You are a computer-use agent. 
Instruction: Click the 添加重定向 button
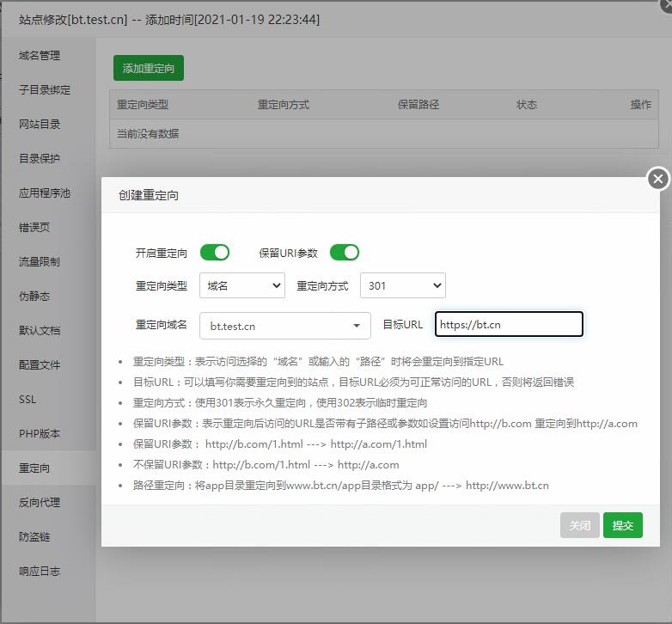149,68
